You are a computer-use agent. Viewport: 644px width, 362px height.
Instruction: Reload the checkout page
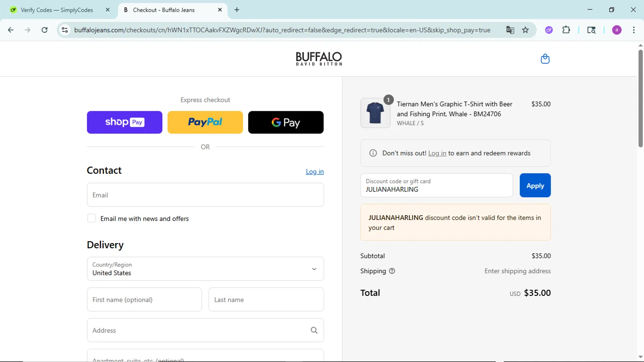45,30
